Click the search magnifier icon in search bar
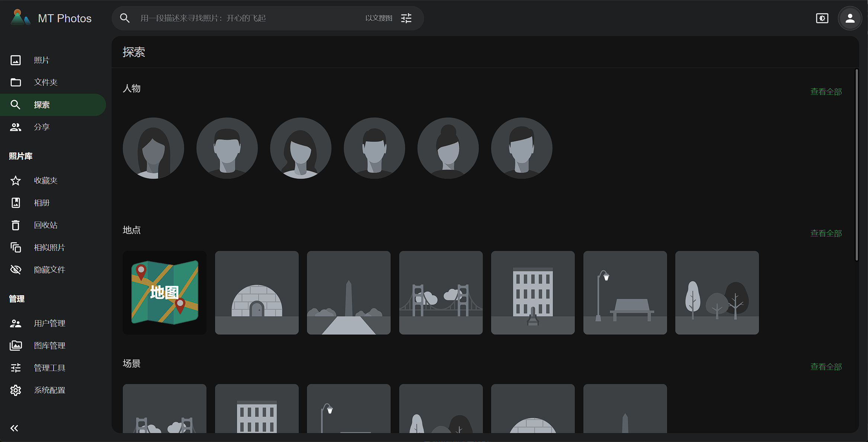 [x=125, y=18]
